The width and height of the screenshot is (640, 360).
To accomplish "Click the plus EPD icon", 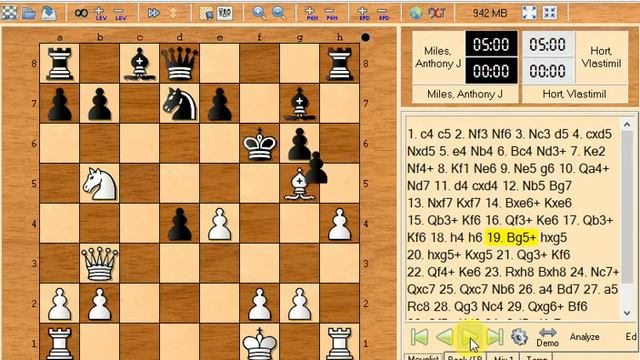I will pyautogui.click(x=363, y=13).
